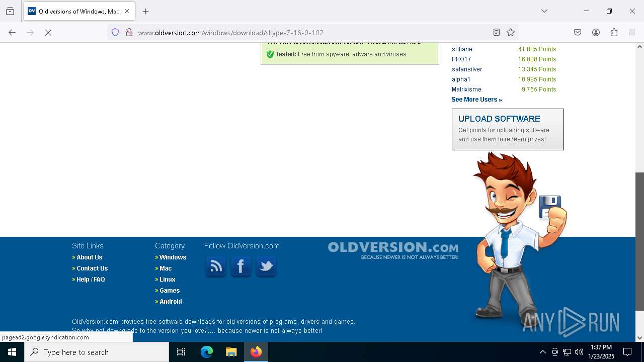Screen dimensions: 644x362
Task: Expand the list all tabs dropdown
Action: point(544,11)
